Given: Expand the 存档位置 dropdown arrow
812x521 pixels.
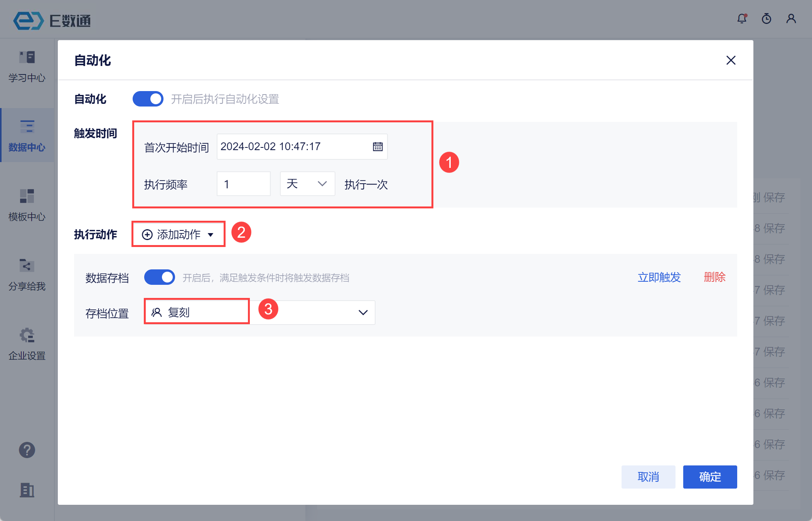Looking at the screenshot, I should coord(363,313).
